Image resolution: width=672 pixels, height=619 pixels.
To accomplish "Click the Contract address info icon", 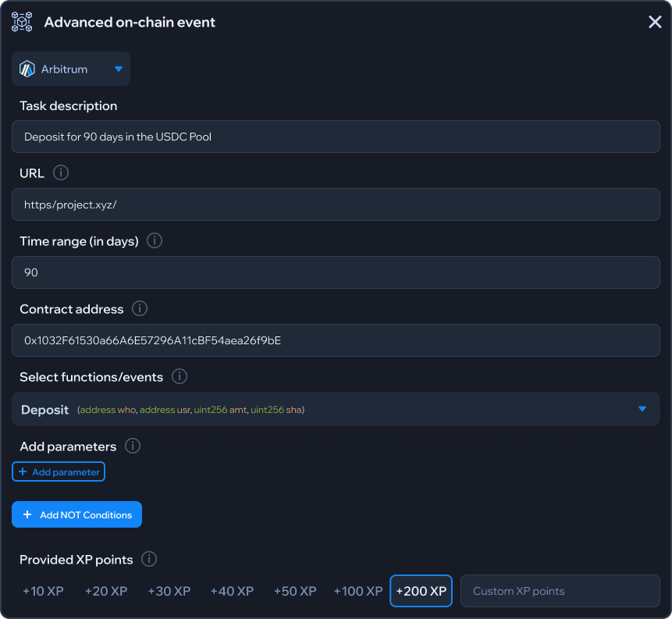I will (140, 308).
